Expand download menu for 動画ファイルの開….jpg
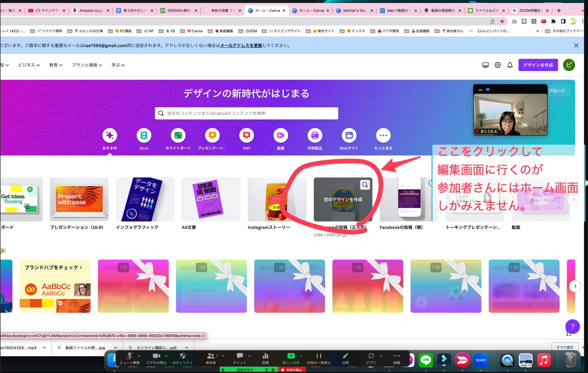Screen dimensions: 588x373 (x=115, y=347)
